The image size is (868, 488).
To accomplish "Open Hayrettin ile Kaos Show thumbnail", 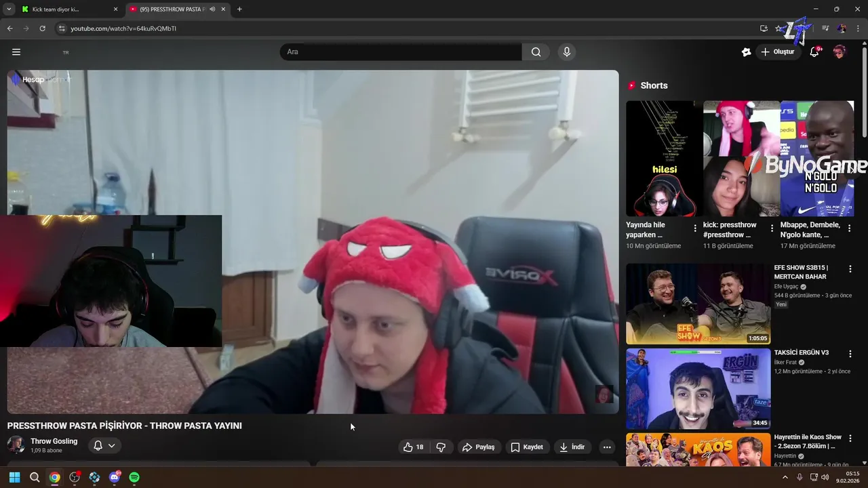I will coord(698,449).
